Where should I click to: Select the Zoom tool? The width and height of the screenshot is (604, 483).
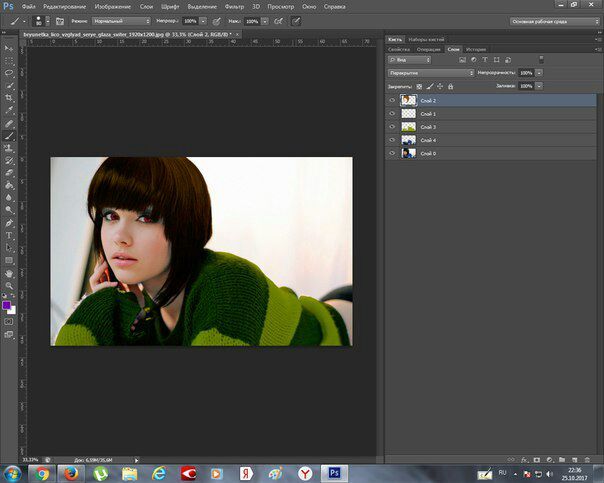pos(8,285)
